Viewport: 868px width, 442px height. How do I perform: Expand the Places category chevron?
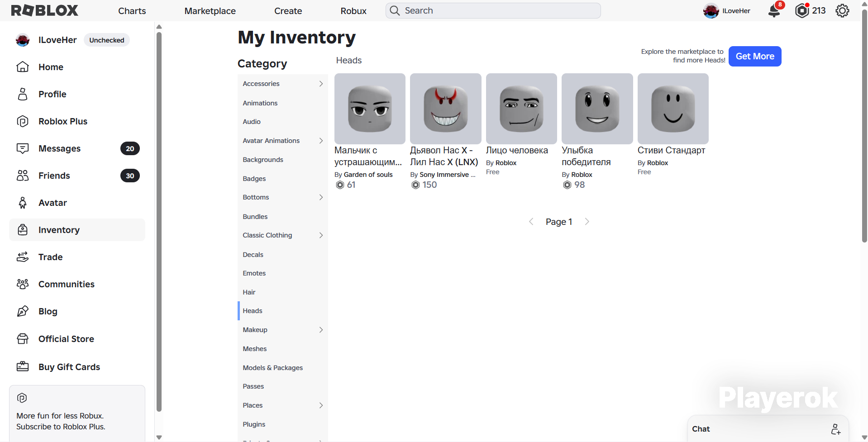(321, 405)
